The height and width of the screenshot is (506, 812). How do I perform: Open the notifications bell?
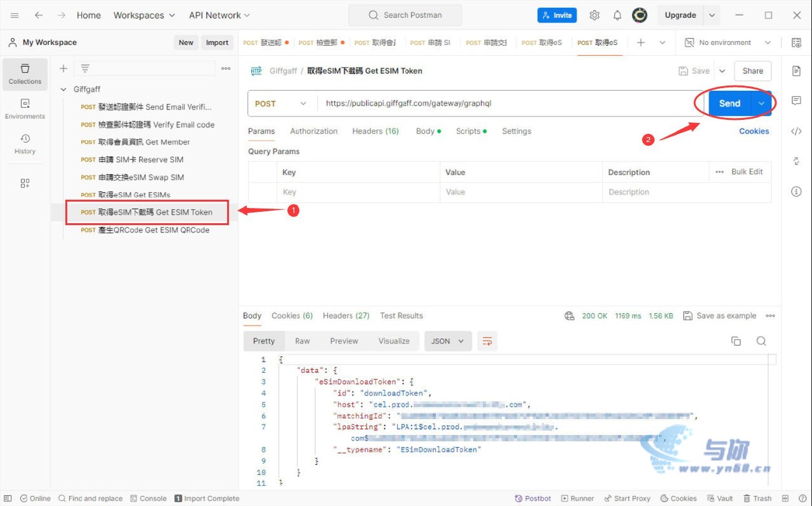[x=617, y=15]
